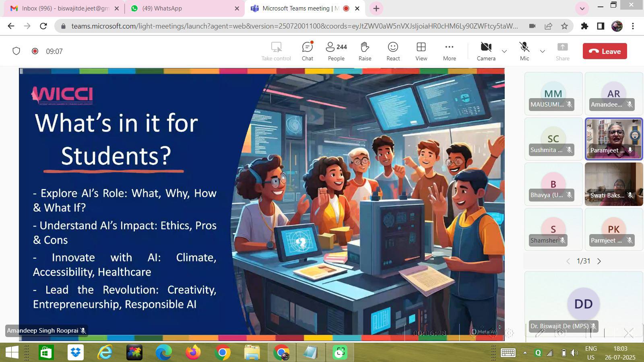This screenshot has height=362, width=644.
Task: Expand the Mic options arrow
Action: tap(542, 51)
